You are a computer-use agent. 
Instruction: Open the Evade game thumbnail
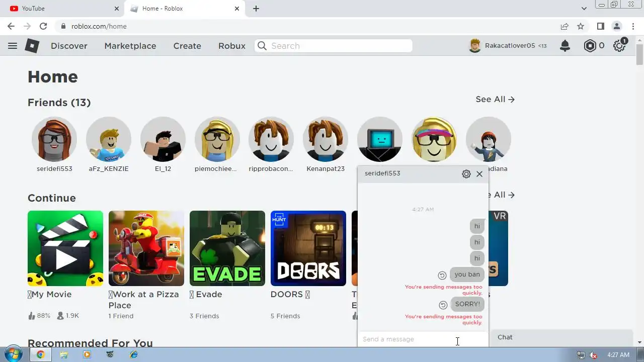coord(227,248)
